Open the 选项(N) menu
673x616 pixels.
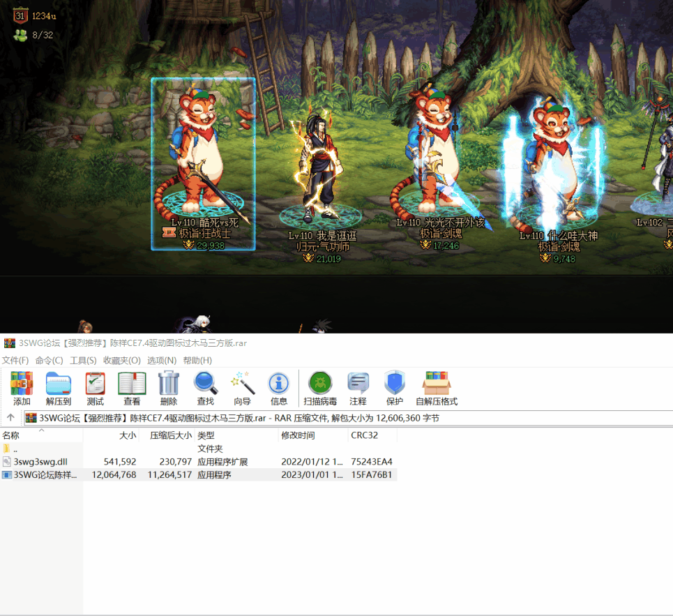[162, 360]
